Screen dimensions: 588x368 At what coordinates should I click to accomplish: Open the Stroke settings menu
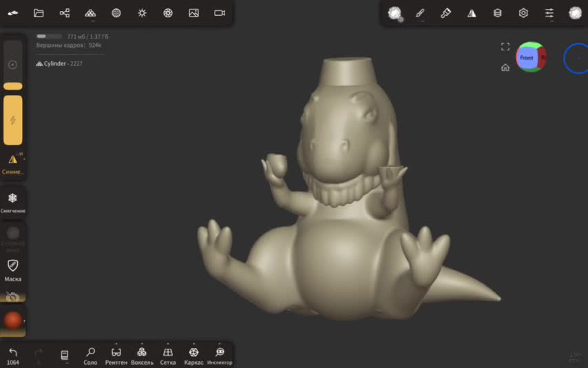click(395, 14)
